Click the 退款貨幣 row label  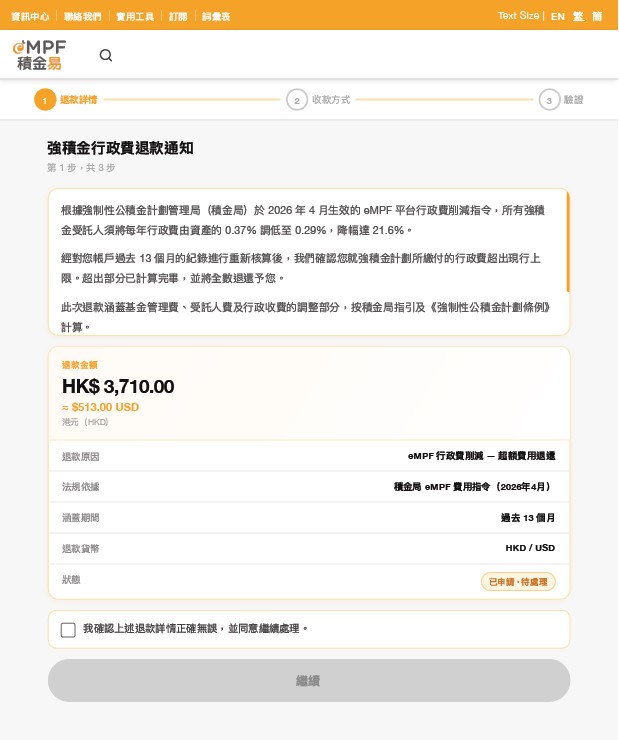click(81, 548)
